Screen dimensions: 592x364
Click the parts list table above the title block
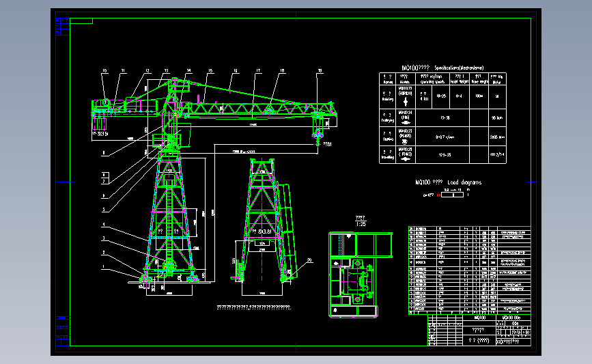click(x=470, y=270)
